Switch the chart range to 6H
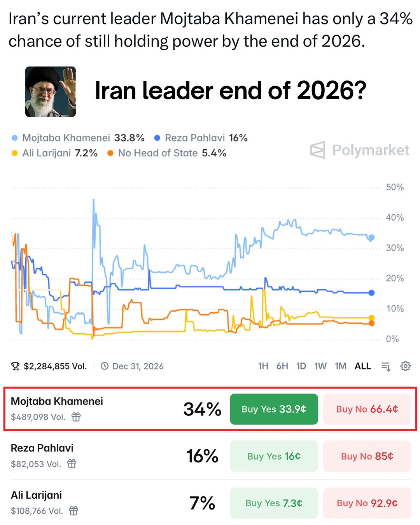420x525 pixels. [x=282, y=366]
